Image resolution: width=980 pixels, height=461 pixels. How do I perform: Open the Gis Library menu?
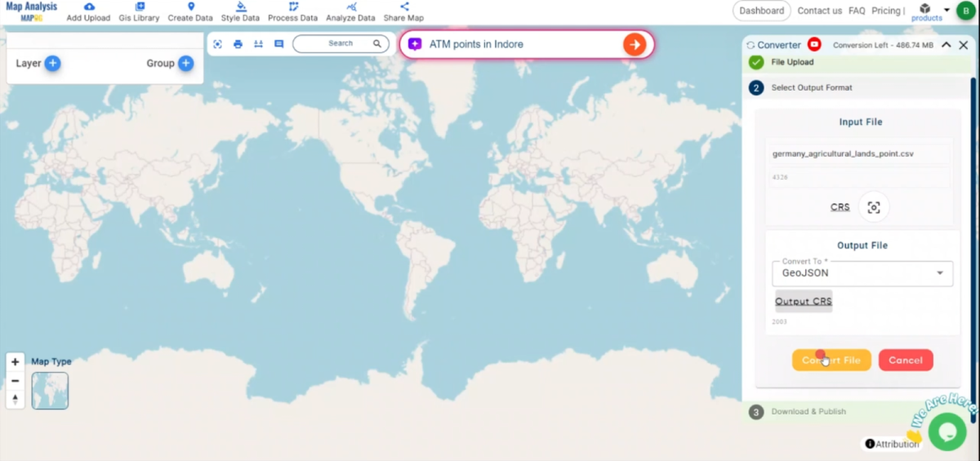pos(139,11)
